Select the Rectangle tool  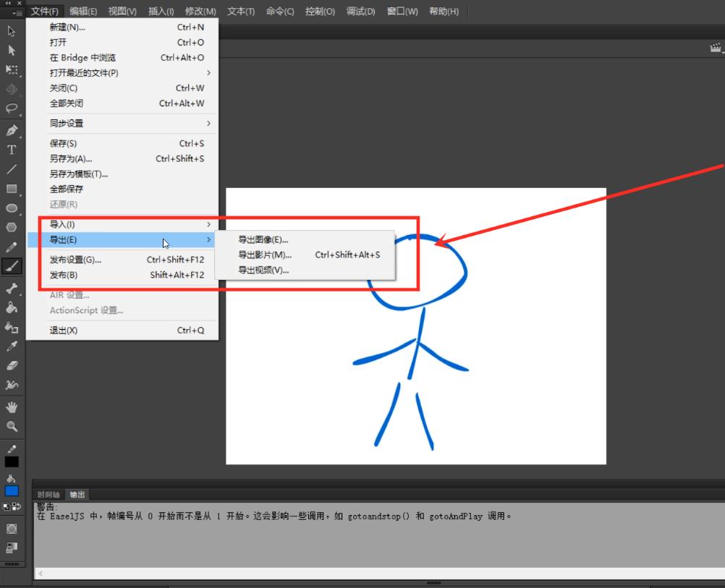pyautogui.click(x=12, y=189)
